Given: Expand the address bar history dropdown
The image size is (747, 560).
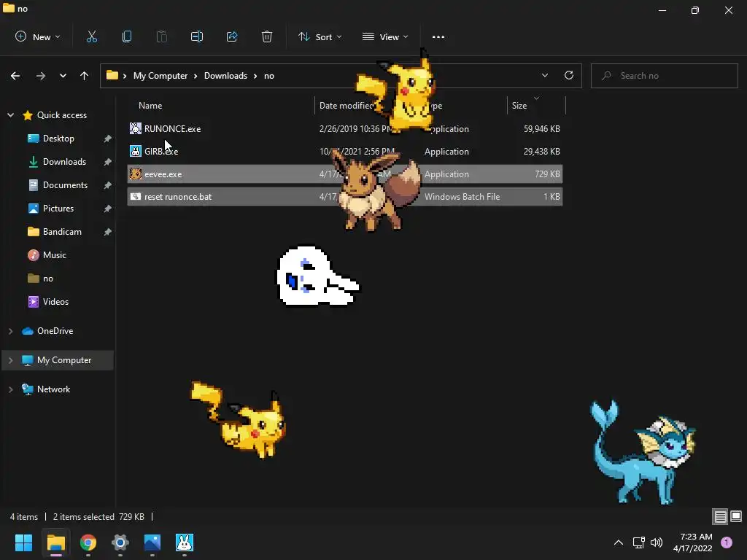Looking at the screenshot, I should (544, 75).
